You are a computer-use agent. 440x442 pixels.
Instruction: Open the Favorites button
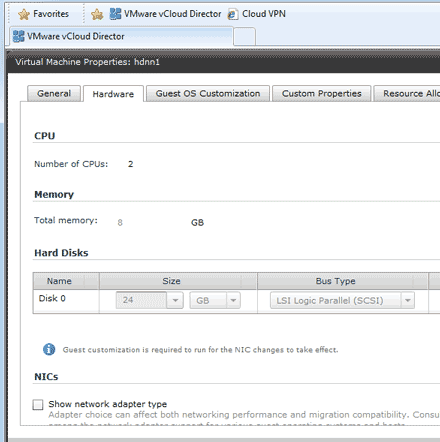click(x=44, y=14)
